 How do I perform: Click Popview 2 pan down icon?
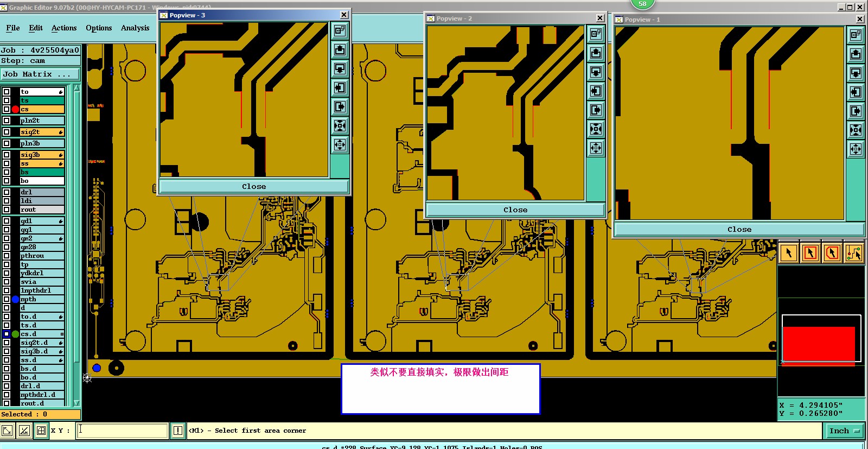(596, 72)
